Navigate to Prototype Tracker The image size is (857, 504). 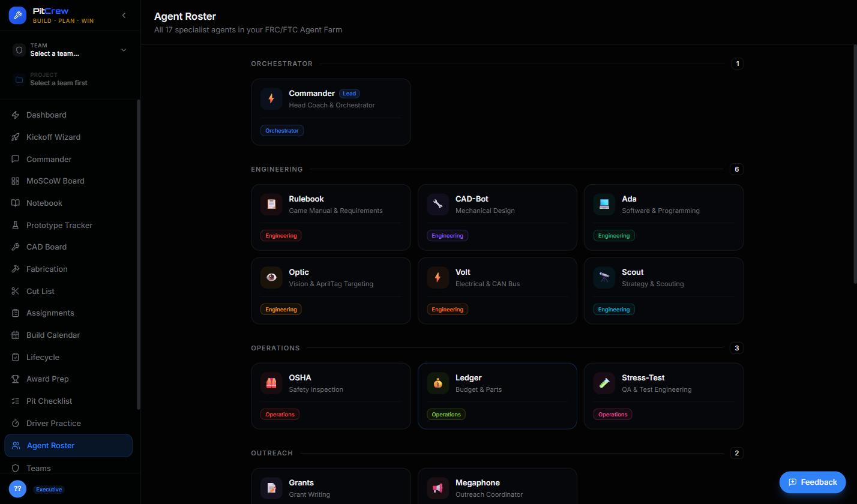[x=68, y=226]
